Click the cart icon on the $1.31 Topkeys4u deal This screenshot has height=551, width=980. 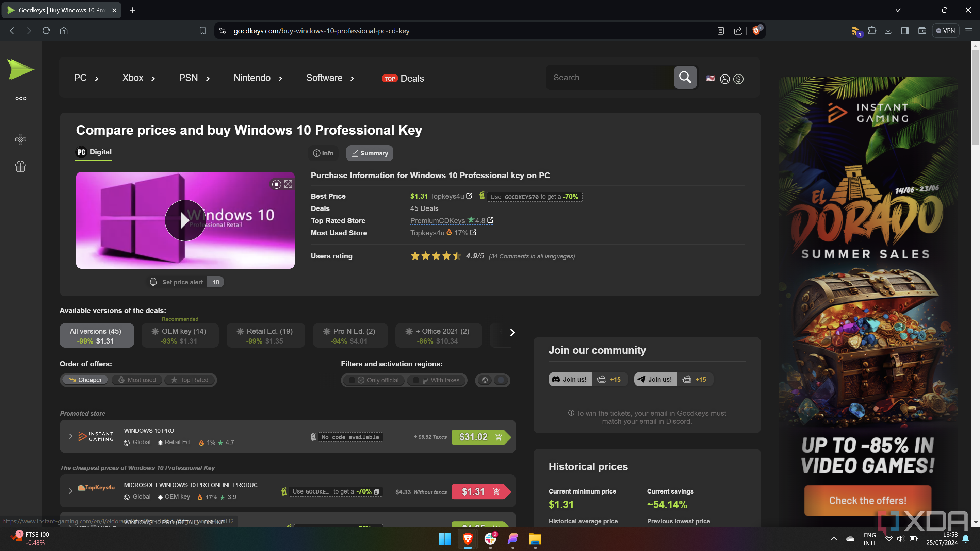[x=496, y=491]
